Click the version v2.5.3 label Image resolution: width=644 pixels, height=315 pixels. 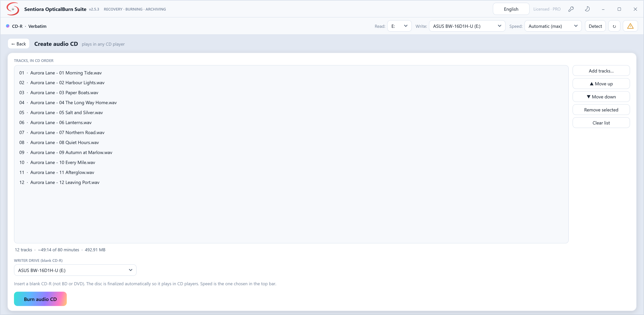(x=94, y=9)
